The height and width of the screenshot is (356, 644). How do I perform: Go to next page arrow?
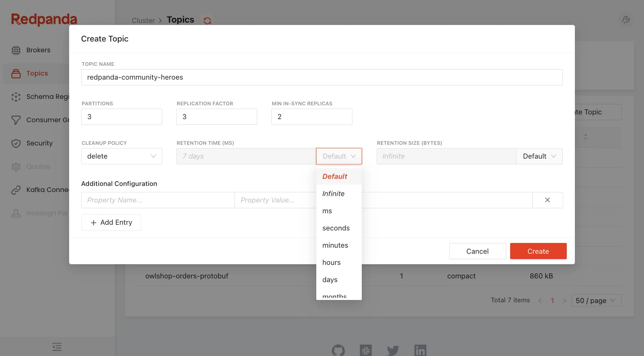pos(564,301)
